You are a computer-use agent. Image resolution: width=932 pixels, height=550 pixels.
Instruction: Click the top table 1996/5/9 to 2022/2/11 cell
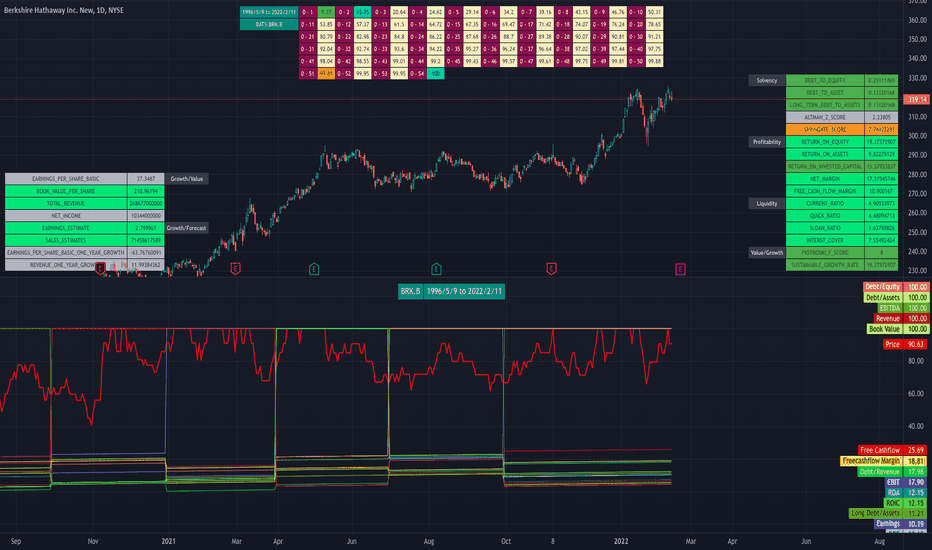pyautogui.click(x=269, y=12)
